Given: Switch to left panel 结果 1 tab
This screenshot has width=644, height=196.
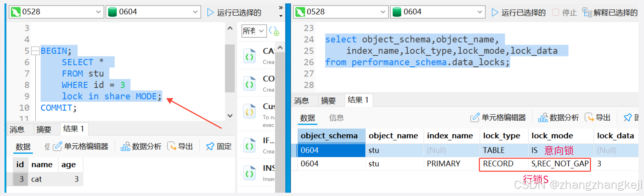Looking at the screenshot, I should click(x=74, y=129).
